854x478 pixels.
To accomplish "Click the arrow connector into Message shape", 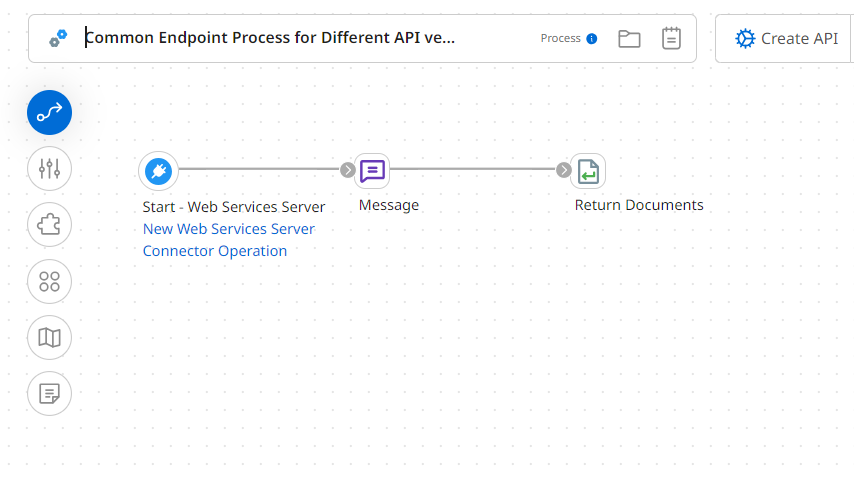I will (x=347, y=170).
